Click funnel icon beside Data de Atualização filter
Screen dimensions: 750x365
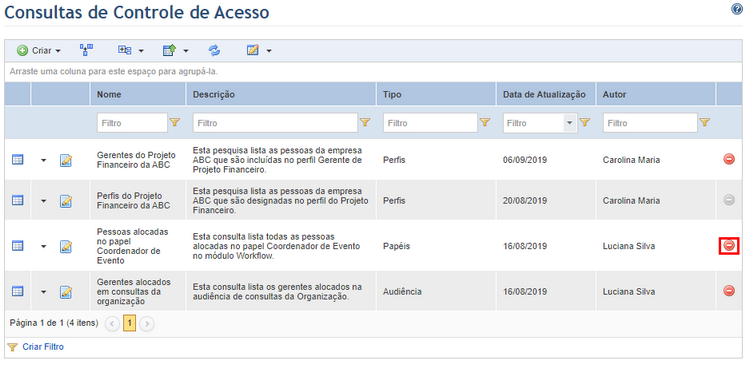585,123
